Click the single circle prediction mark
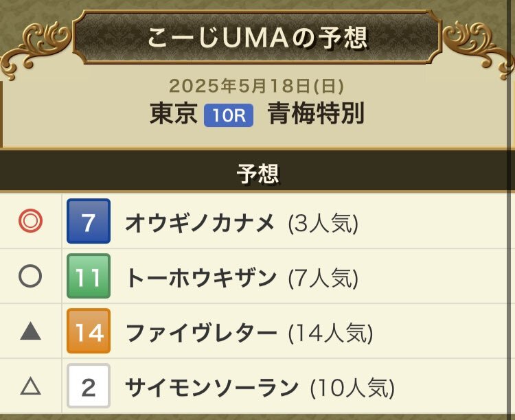 tap(30, 276)
